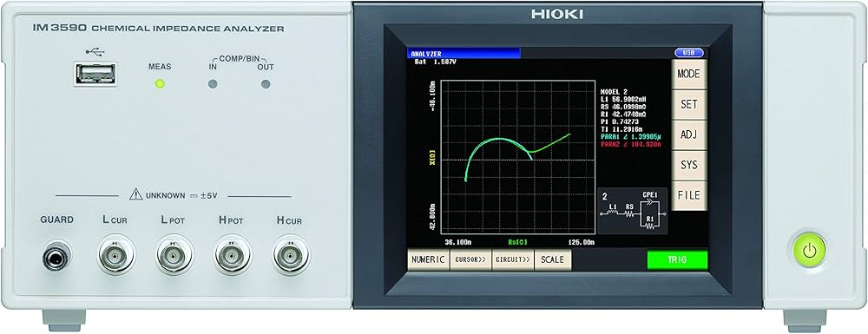Tap the FILE button
The width and height of the screenshot is (868, 334).
[x=688, y=195]
